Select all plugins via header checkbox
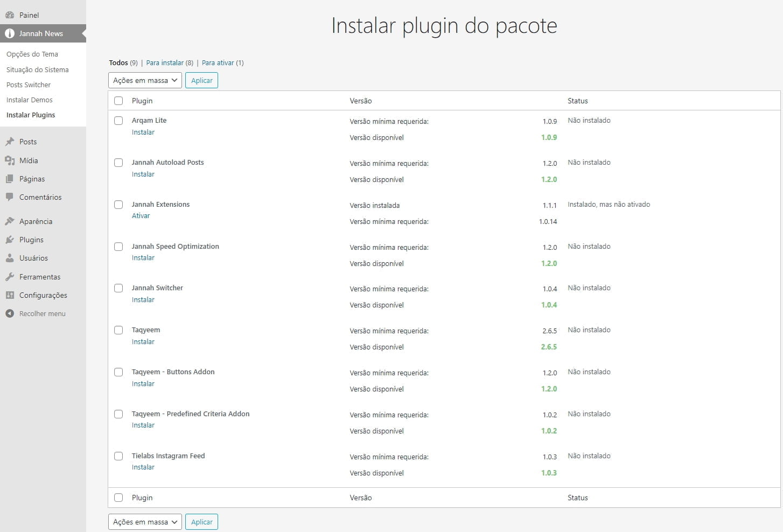Image resolution: width=783 pixels, height=532 pixels. point(118,101)
